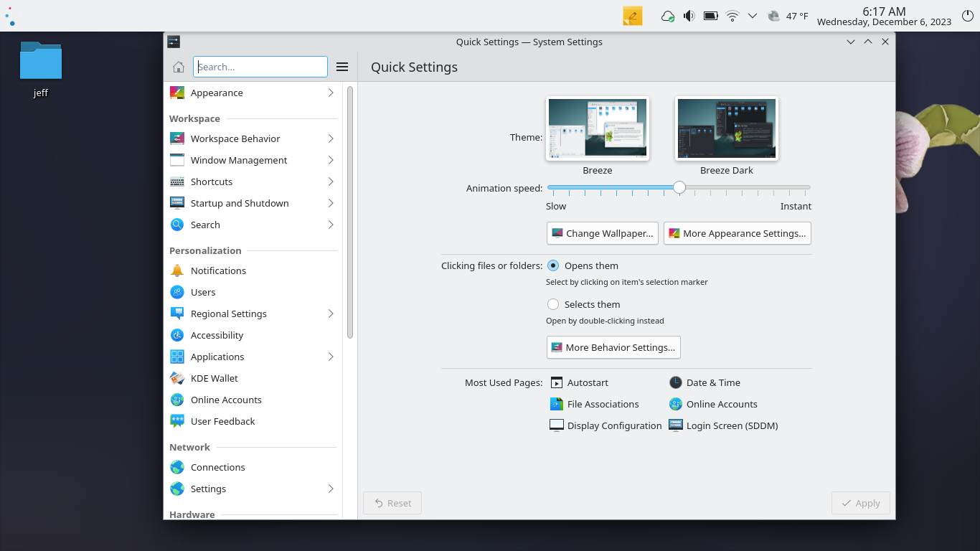
Task: Open Date & Time most-used page
Action: tap(705, 382)
